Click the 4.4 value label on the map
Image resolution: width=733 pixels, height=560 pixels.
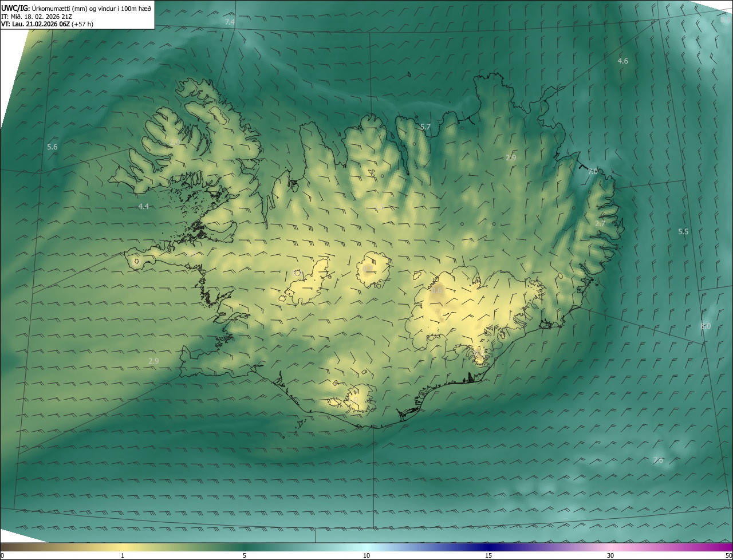[144, 206]
